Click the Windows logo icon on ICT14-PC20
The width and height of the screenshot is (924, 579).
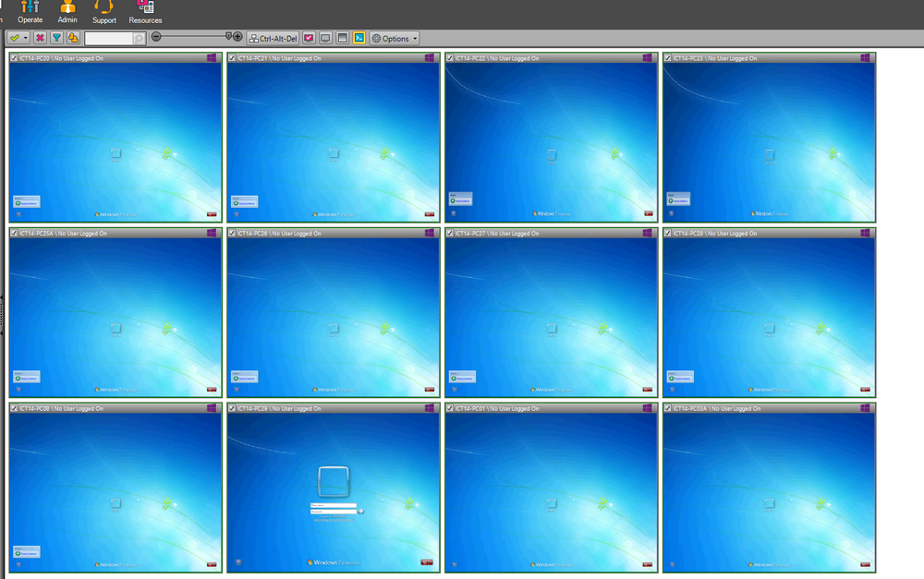point(212,58)
